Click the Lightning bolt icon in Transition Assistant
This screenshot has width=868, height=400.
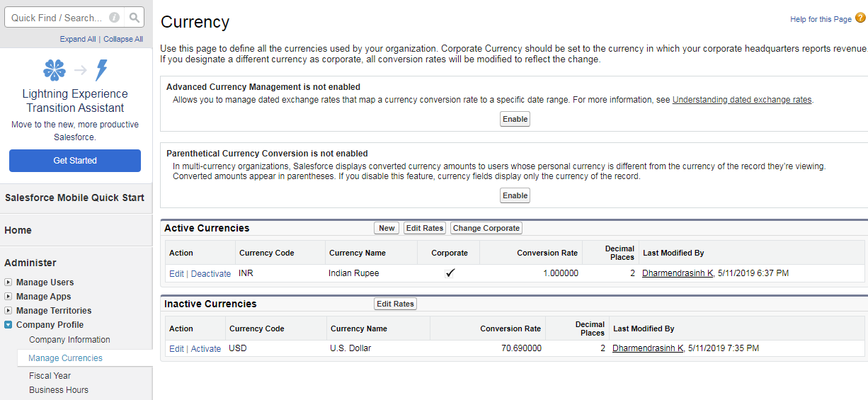point(102,70)
